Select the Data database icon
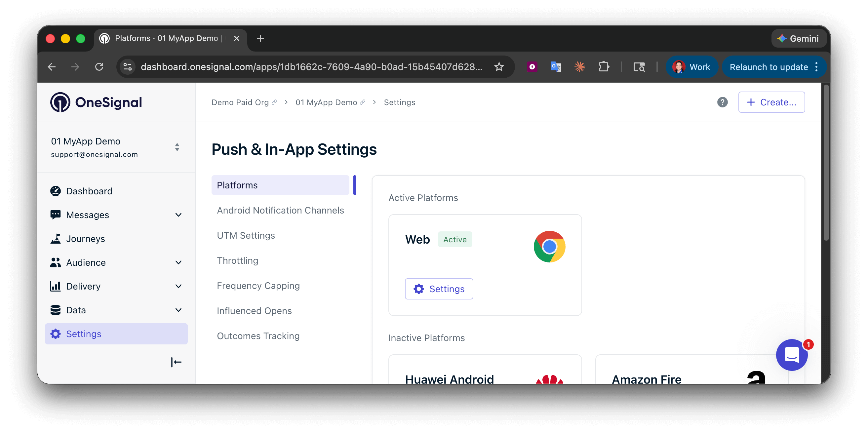868x433 pixels. click(55, 310)
